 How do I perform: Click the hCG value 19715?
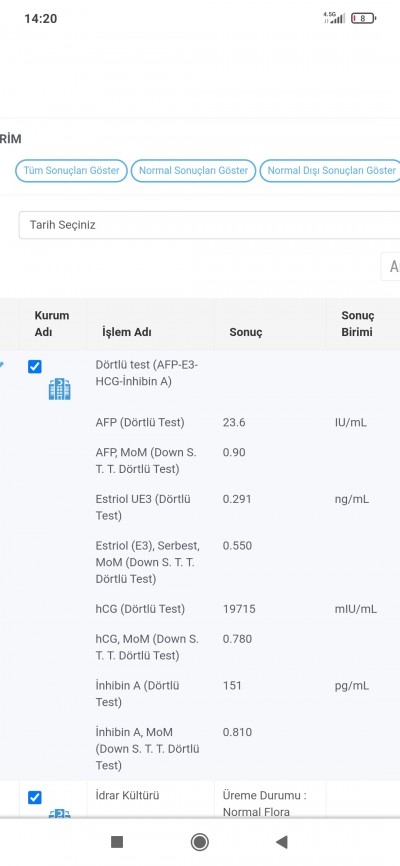click(239, 609)
